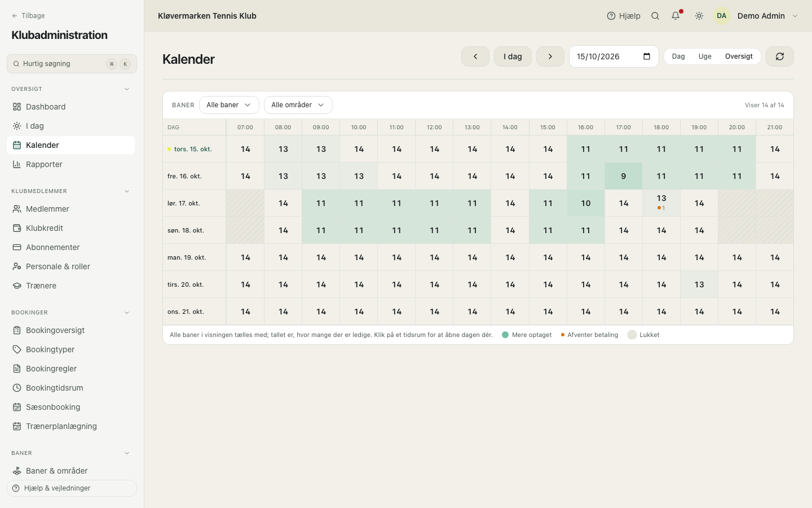812x508 pixels.
Task: Click the Hurtig søgning search field
Action: (x=72, y=64)
